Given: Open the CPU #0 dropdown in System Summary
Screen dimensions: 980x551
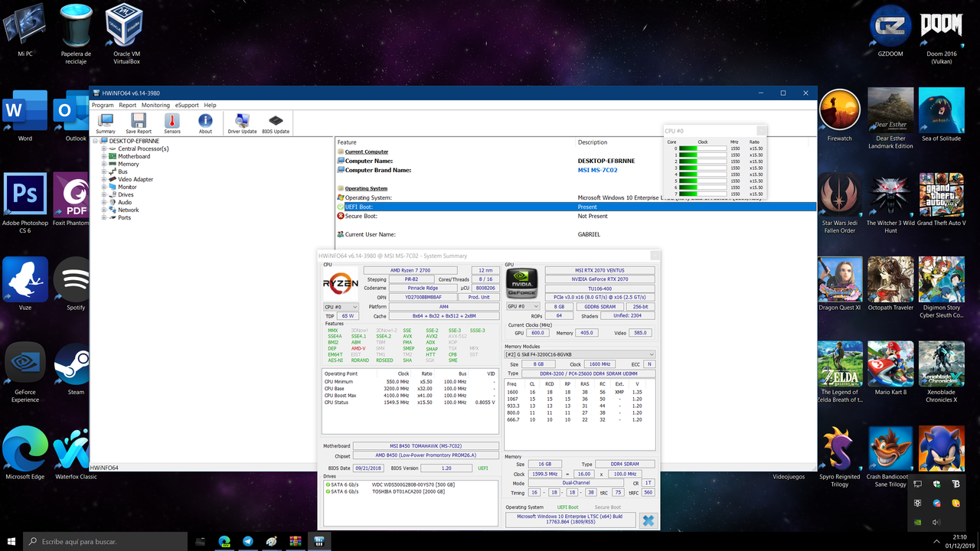Looking at the screenshot, I should coord(341,306).
